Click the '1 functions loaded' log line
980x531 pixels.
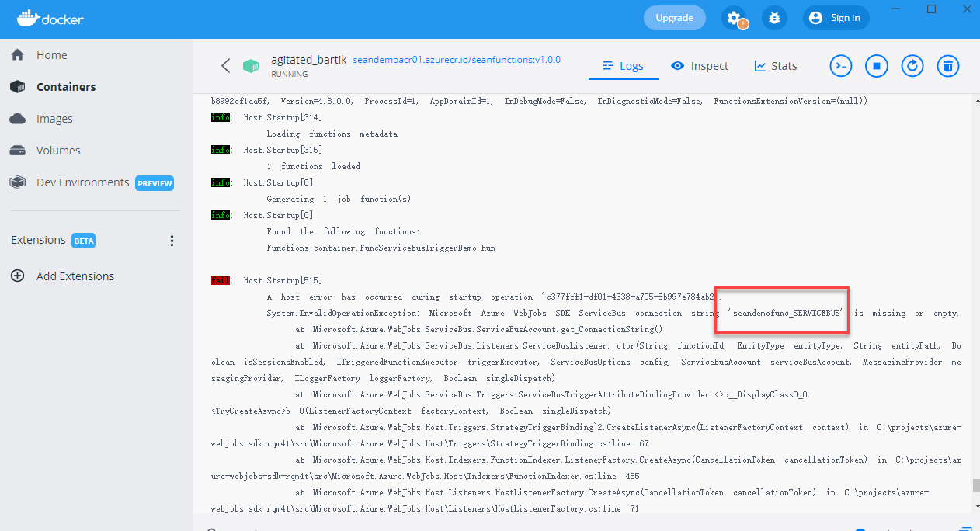pos(313,166)
